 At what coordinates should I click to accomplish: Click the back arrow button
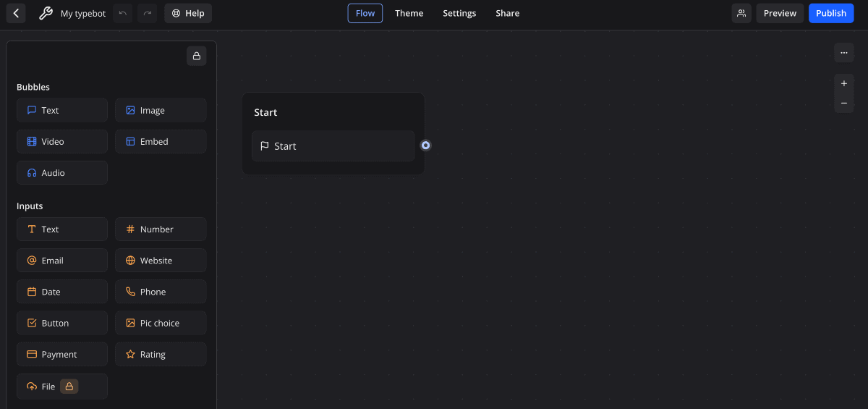16,13
